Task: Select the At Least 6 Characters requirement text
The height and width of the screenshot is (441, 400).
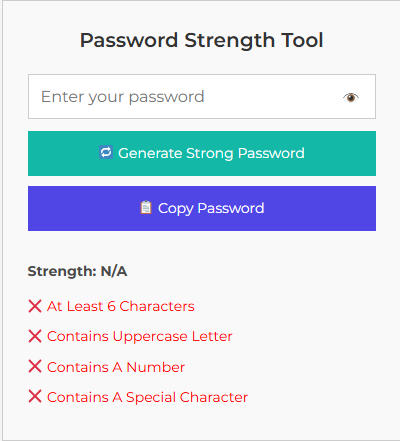Action: (121, 306)
